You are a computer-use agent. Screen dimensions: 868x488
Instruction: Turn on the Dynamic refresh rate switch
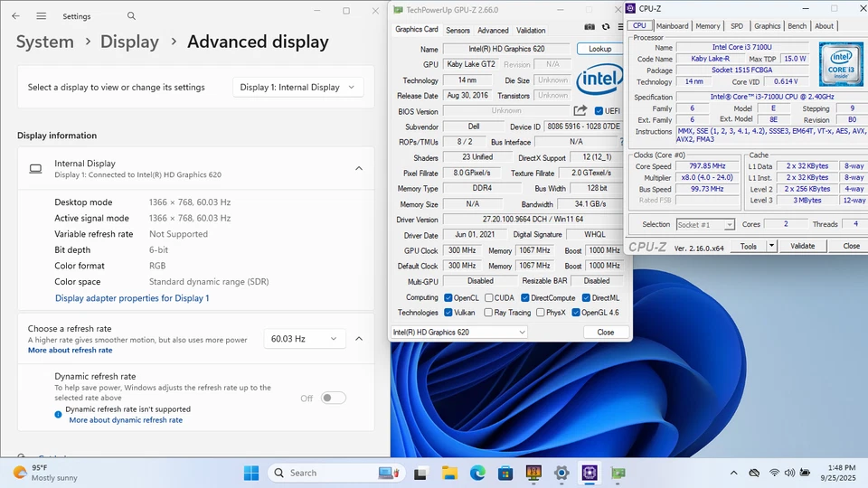click(334, 398)
